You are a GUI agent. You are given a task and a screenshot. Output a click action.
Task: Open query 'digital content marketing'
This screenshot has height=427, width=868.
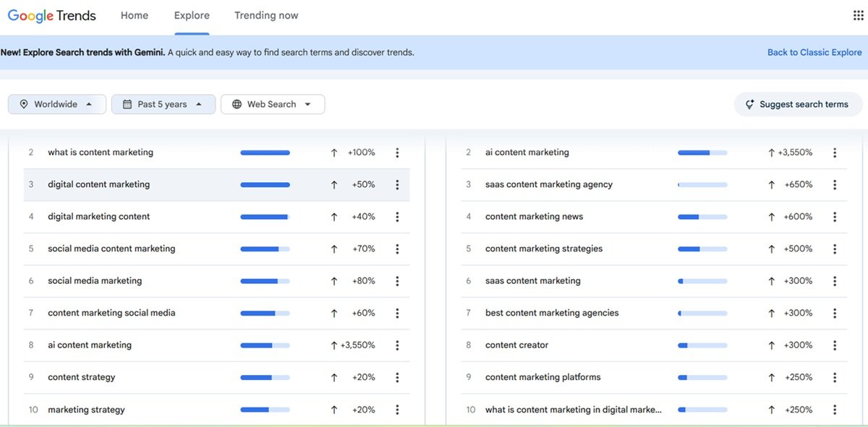pyautogui.click(x=99, y=184)
